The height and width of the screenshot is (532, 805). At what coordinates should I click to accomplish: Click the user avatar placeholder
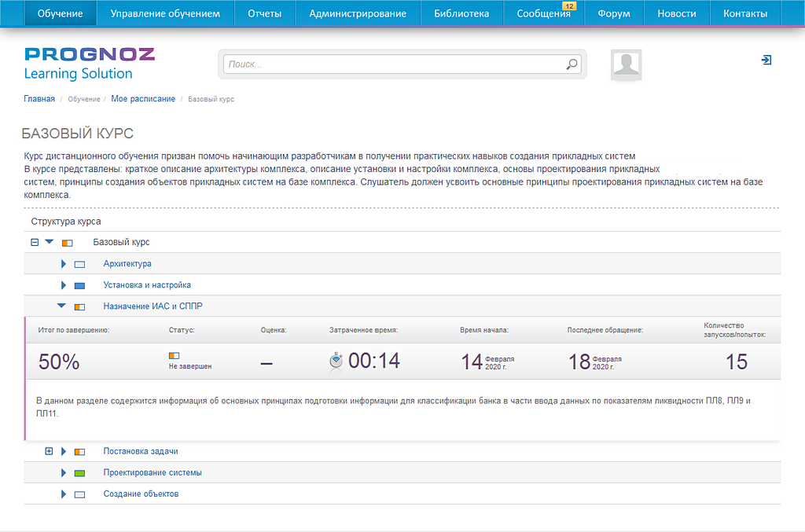coord(627,64)
